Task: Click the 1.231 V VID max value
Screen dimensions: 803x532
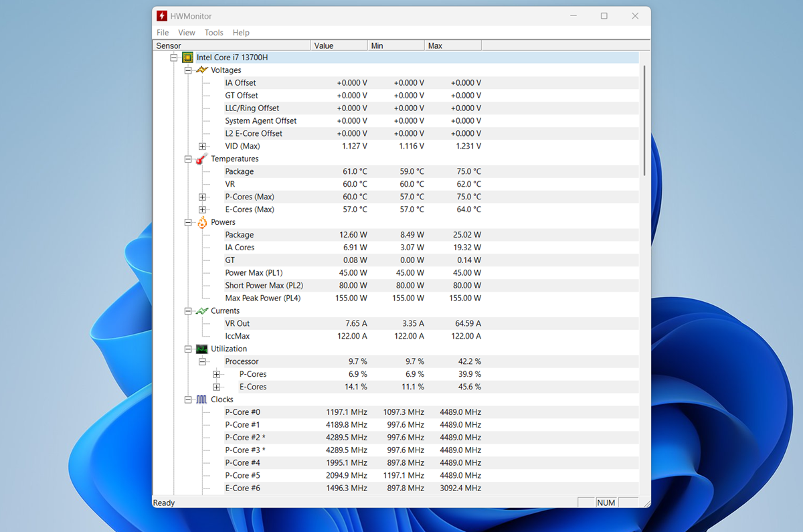Action: pos(468,147)
